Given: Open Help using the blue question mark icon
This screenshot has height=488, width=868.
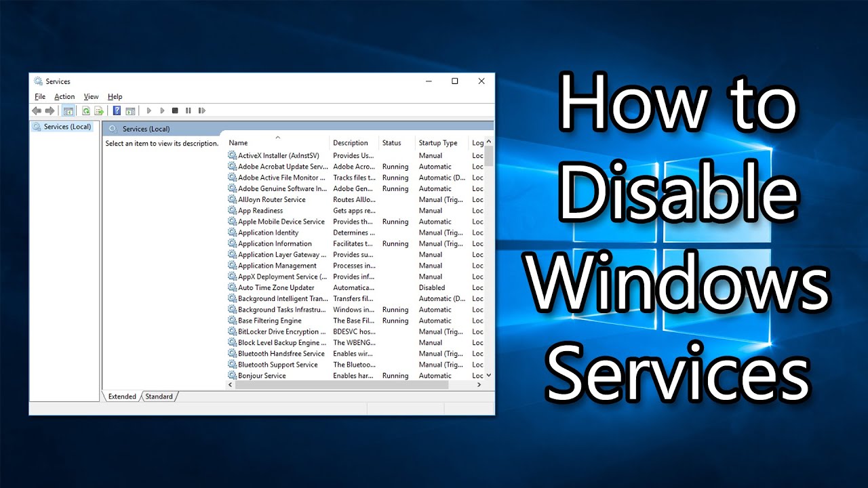Looking at the screenshot, I should (117, 110).
